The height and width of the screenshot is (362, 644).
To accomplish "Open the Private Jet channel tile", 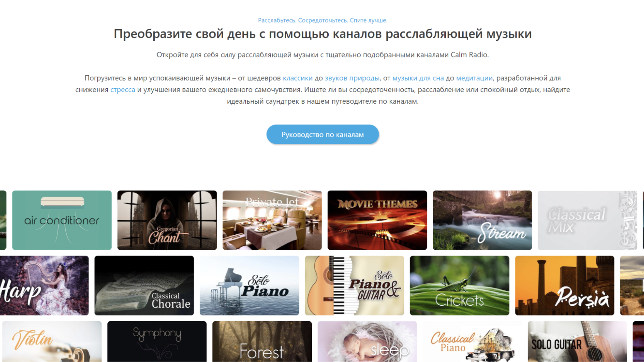I will [272, 220].
